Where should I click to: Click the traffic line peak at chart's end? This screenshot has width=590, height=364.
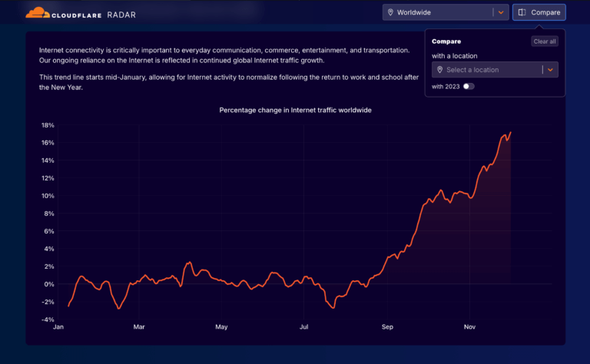(511, 132)
